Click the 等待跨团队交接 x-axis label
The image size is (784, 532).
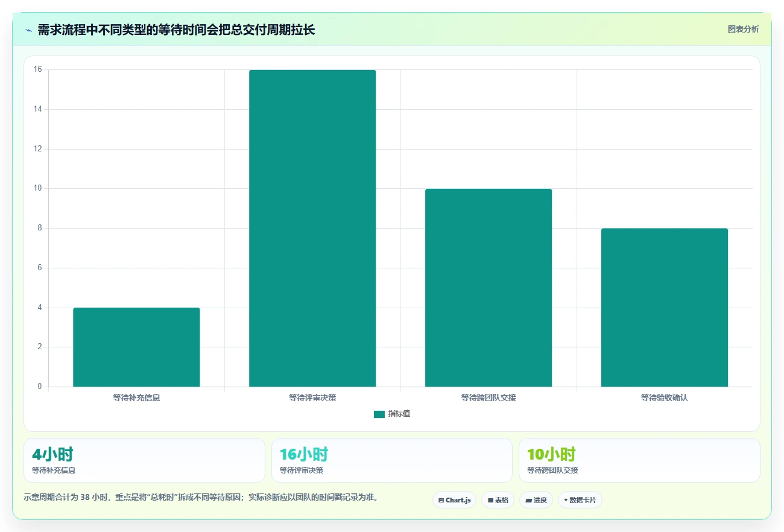pyautogui.click(x=488, y=397)
